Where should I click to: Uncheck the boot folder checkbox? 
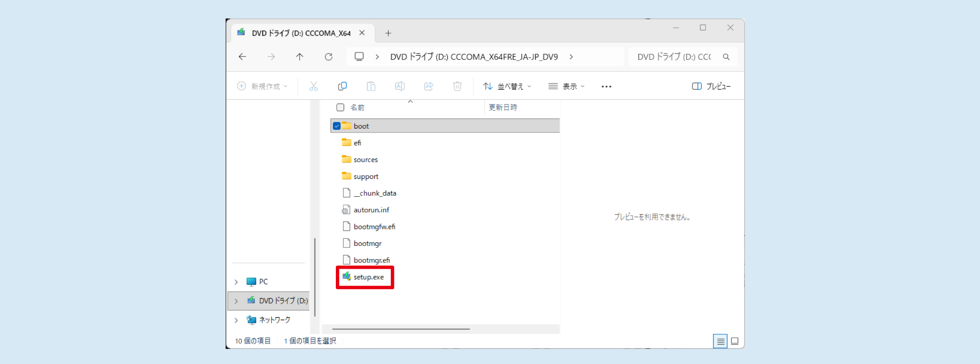(337, 126)
